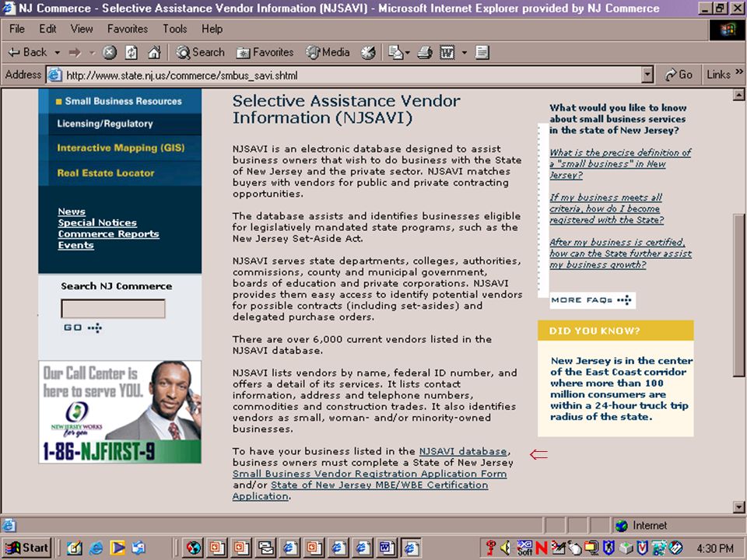This screenshot has height=560, width=747.
Task: Open the Help menu
Action: pos(212,29)
